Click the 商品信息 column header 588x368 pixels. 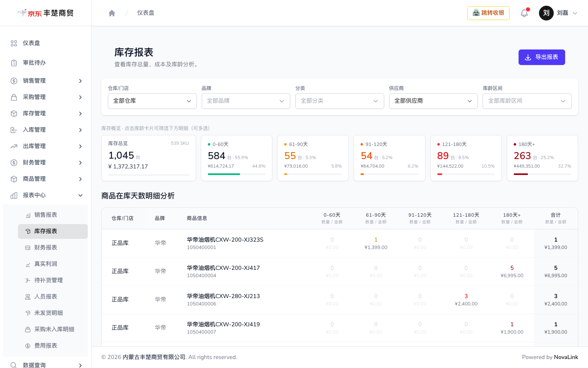[197, 218]
